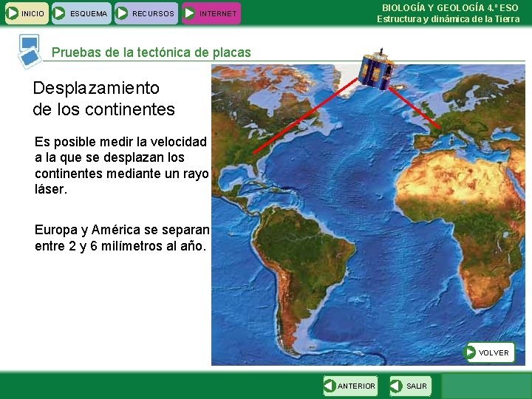Click the green arrow icon in RECURSOS
Screen dimensions: 532x399
[x=122, y=13]
